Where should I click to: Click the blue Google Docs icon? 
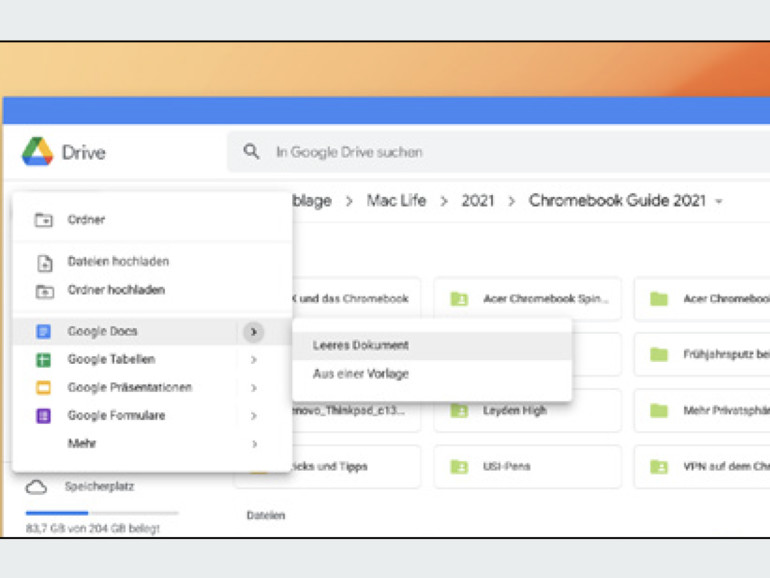click(43, 331)
